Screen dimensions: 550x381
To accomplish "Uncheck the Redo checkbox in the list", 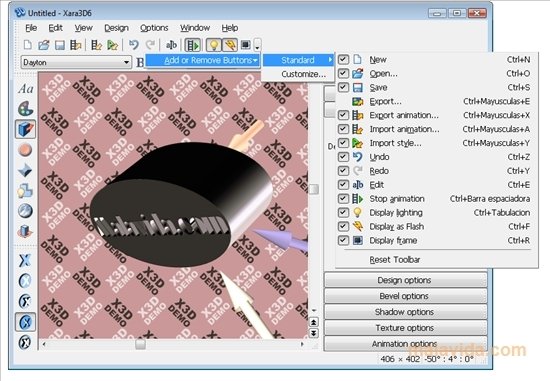I will point(343,171).
